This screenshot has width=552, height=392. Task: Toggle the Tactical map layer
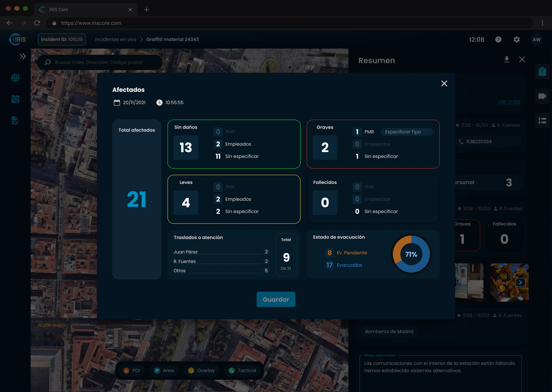coord(242,370)
